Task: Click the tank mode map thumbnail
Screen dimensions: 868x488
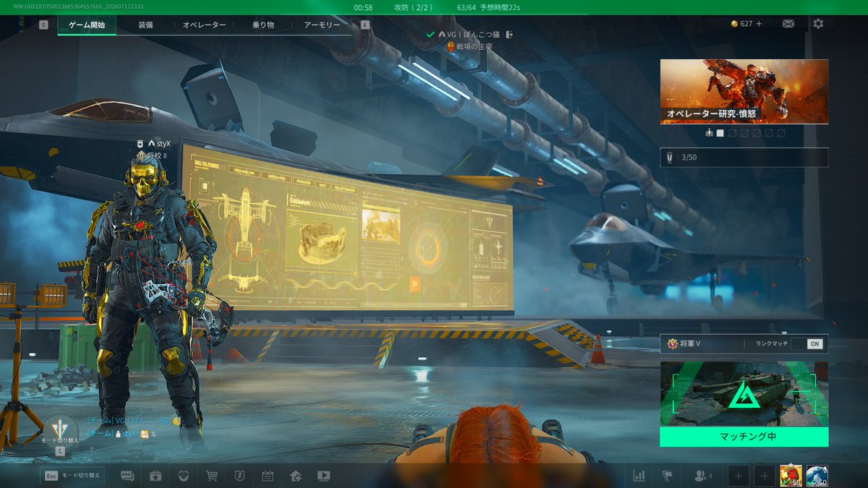Action: point(744,394)
